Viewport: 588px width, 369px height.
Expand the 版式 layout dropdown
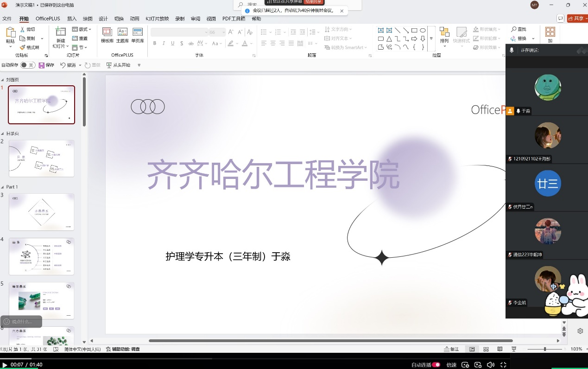82,30
